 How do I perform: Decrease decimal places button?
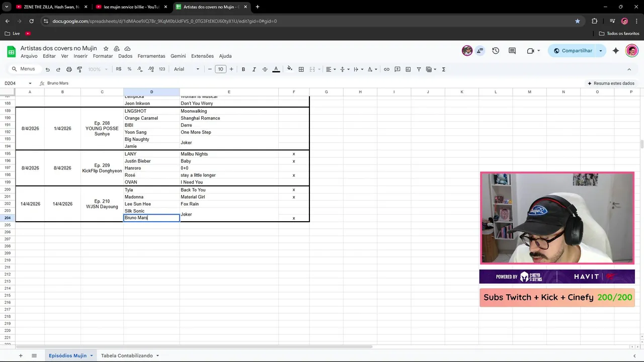[140, 69]
